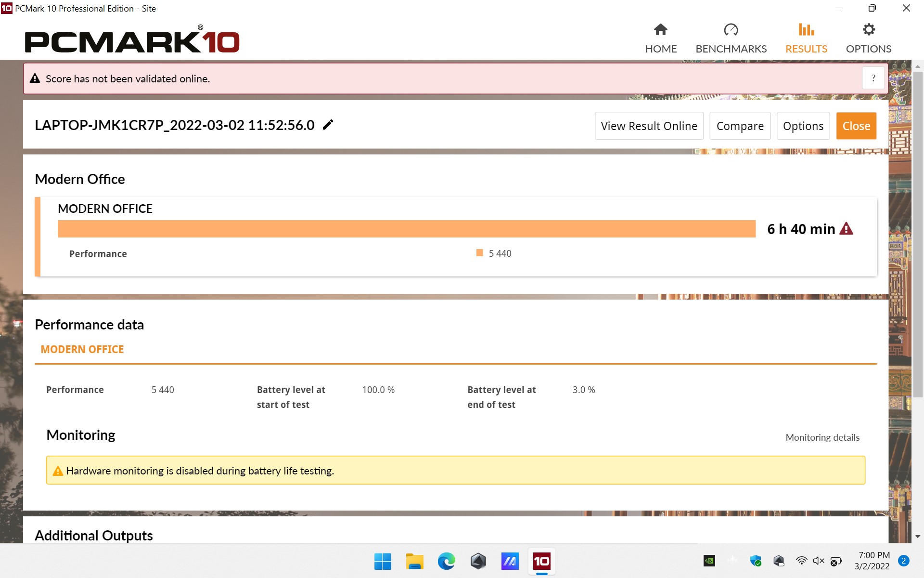
Task: Launch Microsoft Edge from the taskbar
Action: [x=446, y=561]
